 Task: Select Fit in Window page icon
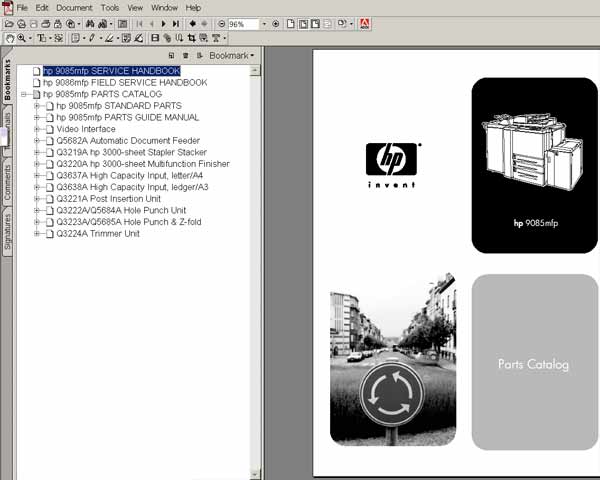(x=303, y=24)
